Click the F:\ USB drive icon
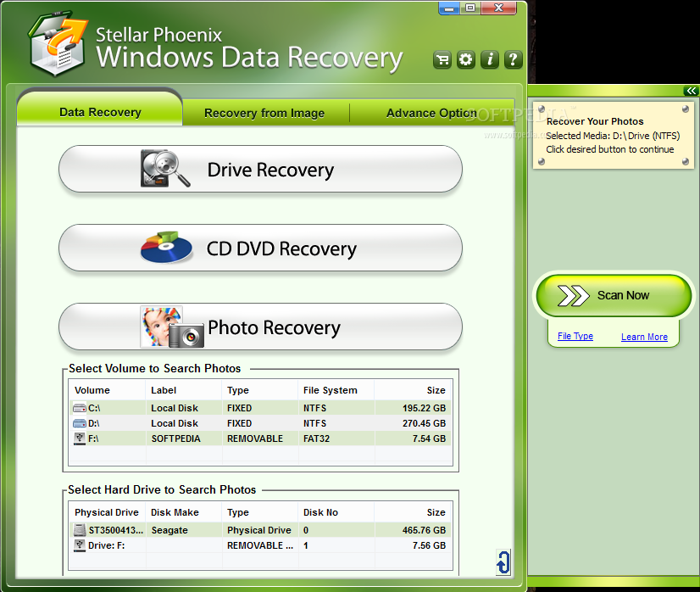This screenshot has height=592, width=700. tap(80, 438)
